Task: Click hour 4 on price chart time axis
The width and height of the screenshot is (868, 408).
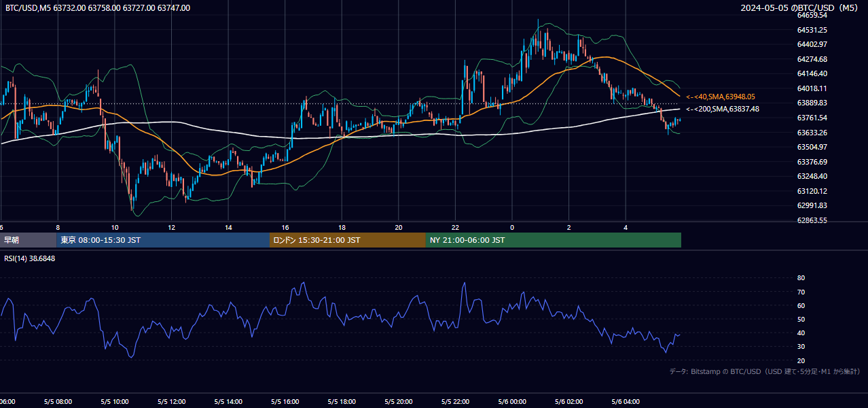Action: click(x=626, y=227)
